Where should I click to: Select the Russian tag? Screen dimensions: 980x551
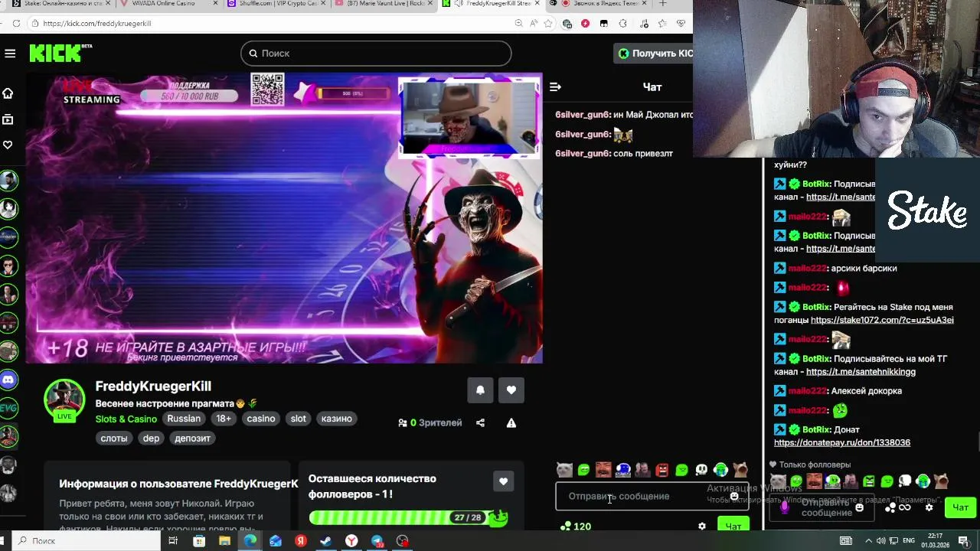[x=184, y=419]
